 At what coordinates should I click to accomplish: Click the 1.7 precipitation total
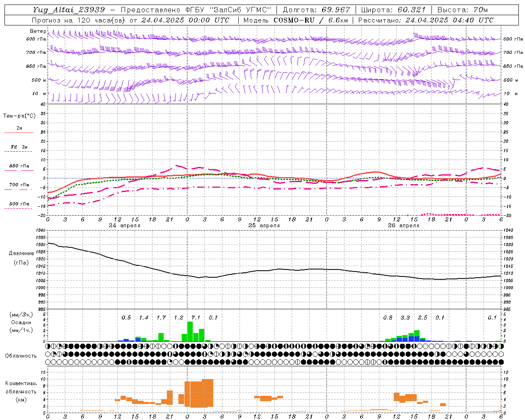click(161, 317)
